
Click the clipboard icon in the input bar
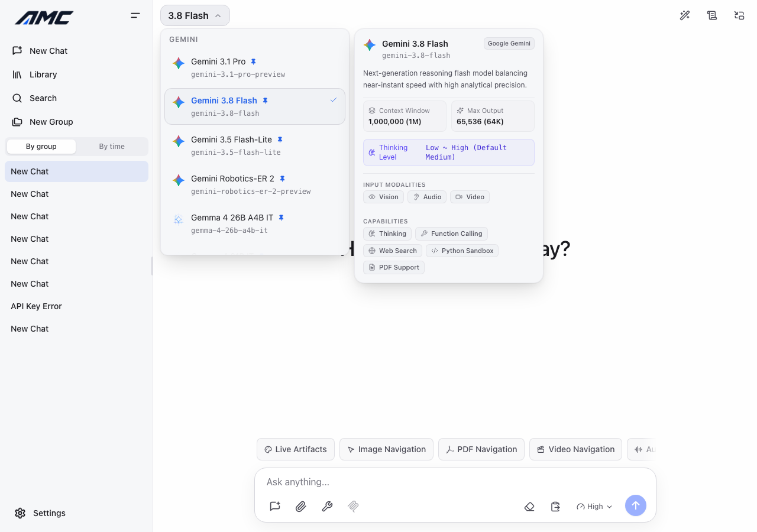click(x=555, y=507)
